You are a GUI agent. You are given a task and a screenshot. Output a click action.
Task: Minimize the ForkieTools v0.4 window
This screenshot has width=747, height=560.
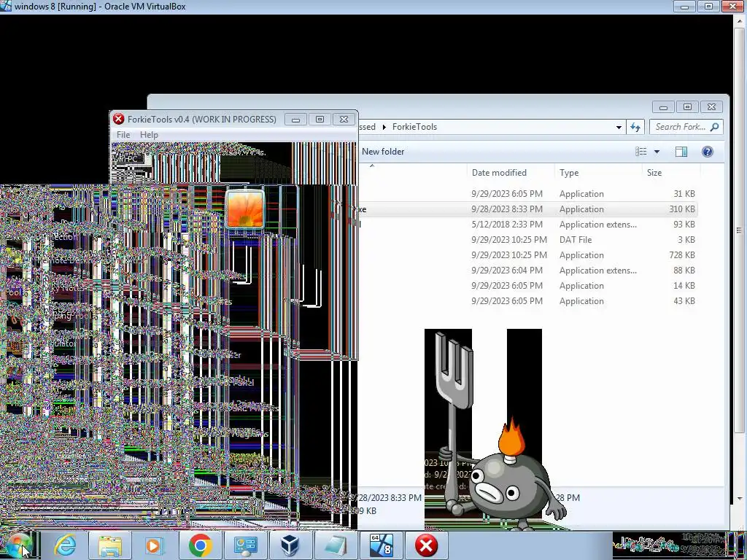[x=295, y=119]
